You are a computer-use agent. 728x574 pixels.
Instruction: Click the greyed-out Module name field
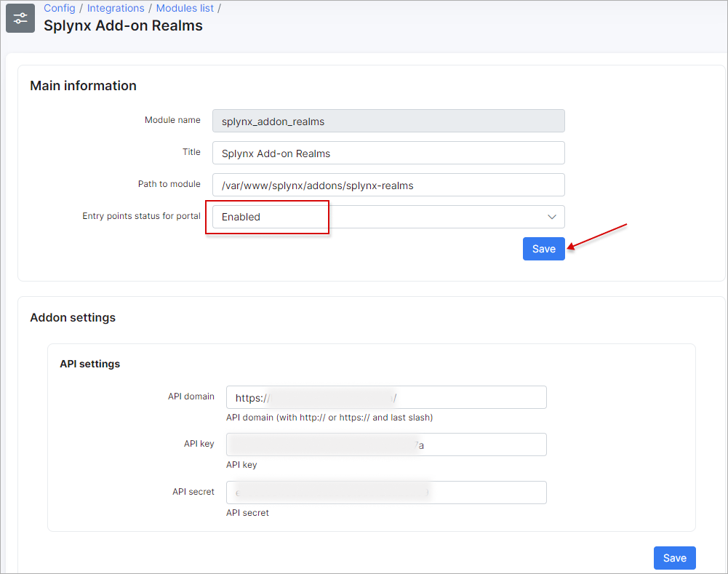tap(388, 121)
